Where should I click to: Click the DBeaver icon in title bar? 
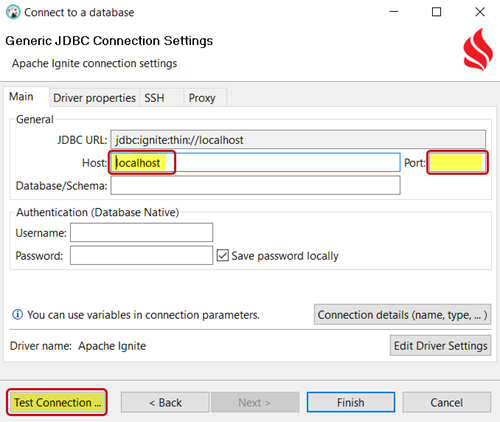[x=13, y=12]
